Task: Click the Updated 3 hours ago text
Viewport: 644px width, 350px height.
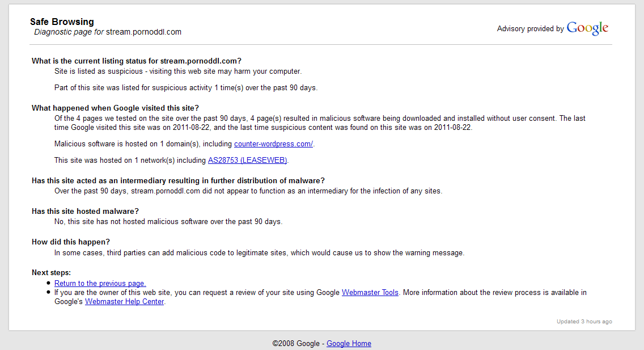Action: pyautogui.click(x=584, y=322)
